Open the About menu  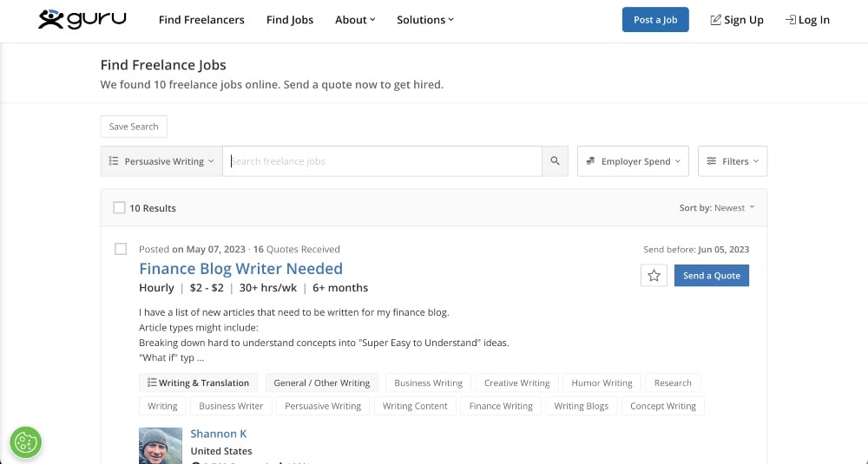[355, 20]
